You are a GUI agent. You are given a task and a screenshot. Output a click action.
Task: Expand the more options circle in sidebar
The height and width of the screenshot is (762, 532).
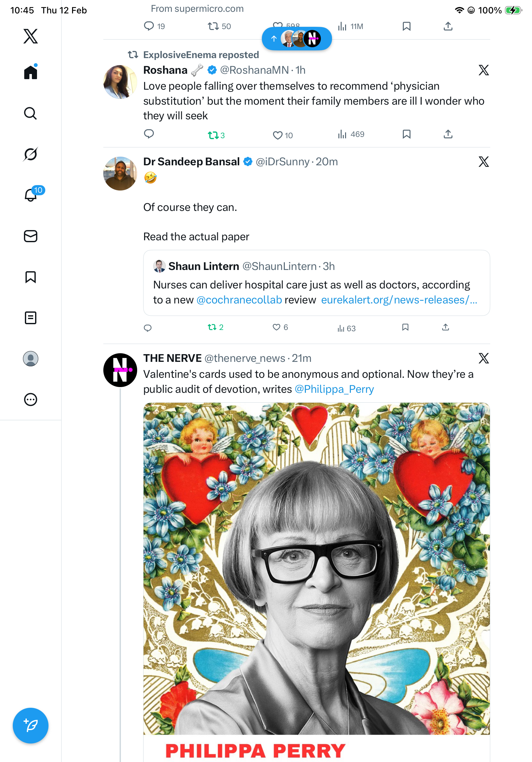[31, 399]
